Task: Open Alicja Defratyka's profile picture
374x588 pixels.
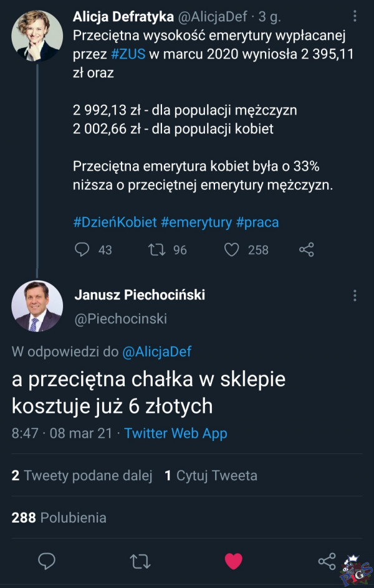Action: (37, 35)
